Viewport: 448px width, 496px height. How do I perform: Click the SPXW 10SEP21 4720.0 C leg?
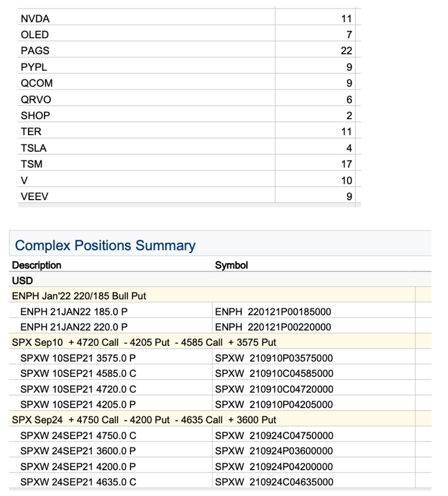click(78, 389)
